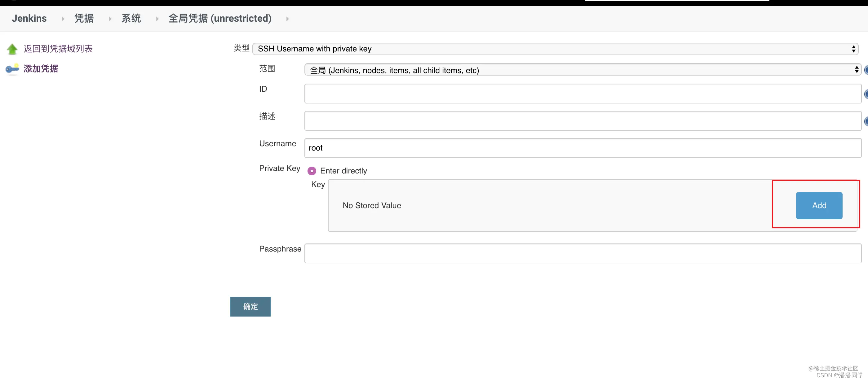
Task: Click the Username field containing root
Action: [582, 148]
